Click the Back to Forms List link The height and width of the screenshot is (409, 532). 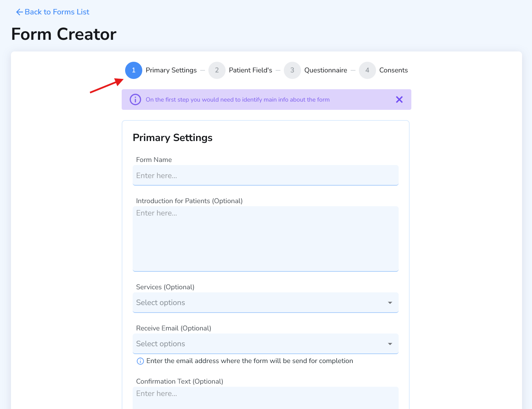click(57, 12)
